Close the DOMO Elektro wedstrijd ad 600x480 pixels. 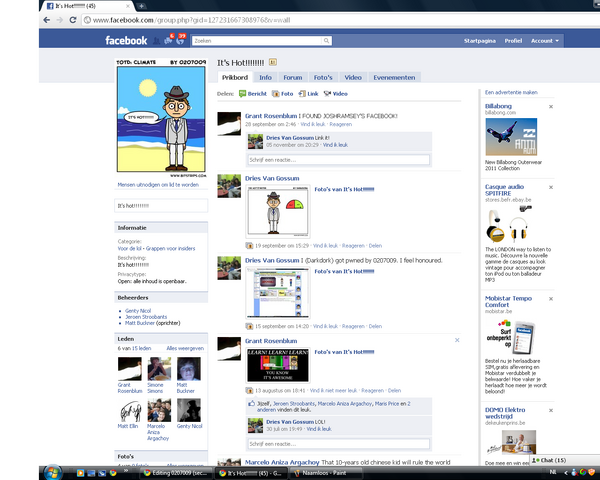pyautogui.click(x=551, y=410)
